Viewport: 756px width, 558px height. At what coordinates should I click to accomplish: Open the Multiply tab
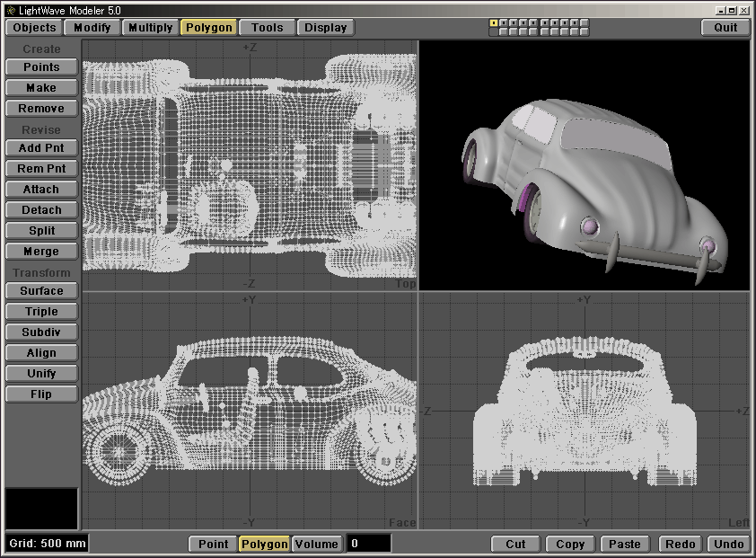click(x=150, y=27)
